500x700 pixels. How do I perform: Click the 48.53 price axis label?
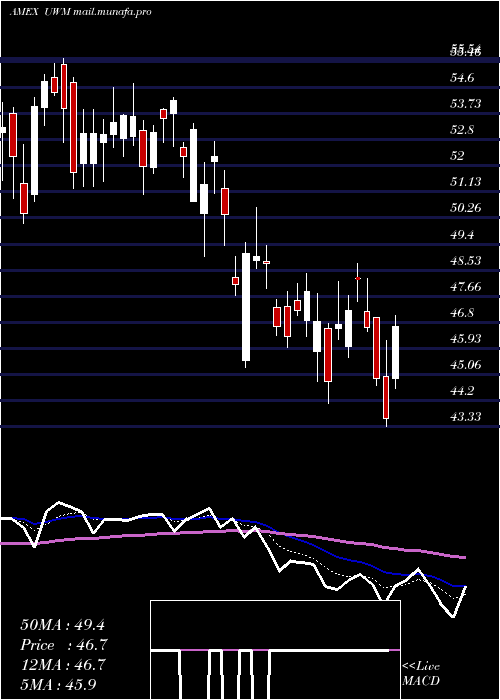[x=467, y=260]
